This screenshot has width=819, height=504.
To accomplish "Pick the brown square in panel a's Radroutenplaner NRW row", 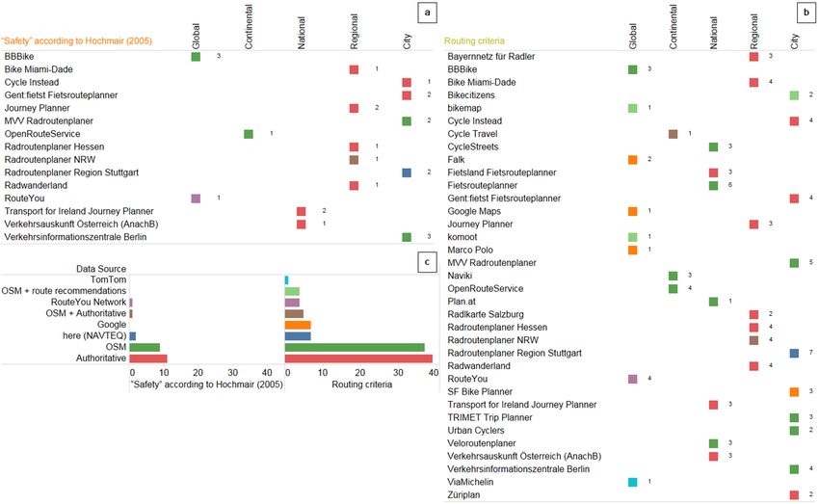I will point(354,160).
